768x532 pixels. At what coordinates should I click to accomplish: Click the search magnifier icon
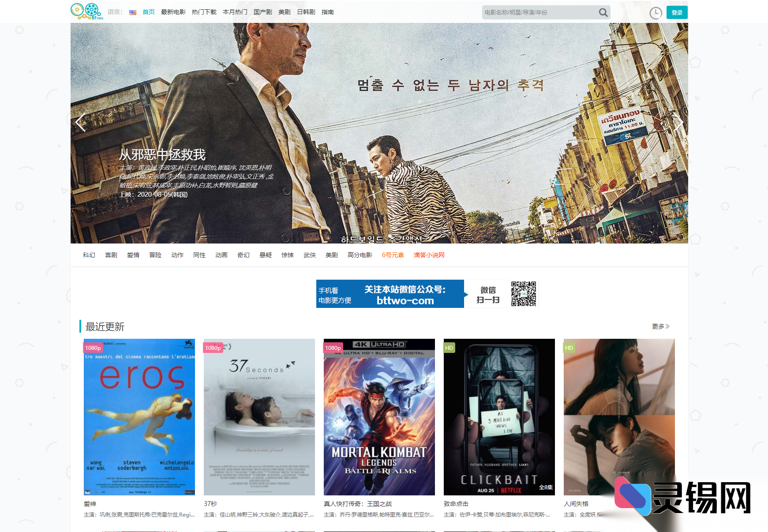[x=603, y=12]
